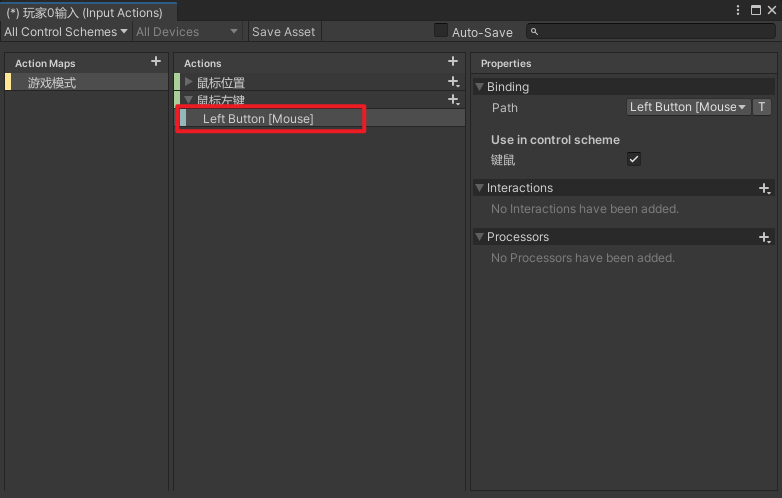
Task: Collapse the Interactions section
Action: (x=480, y=188)
